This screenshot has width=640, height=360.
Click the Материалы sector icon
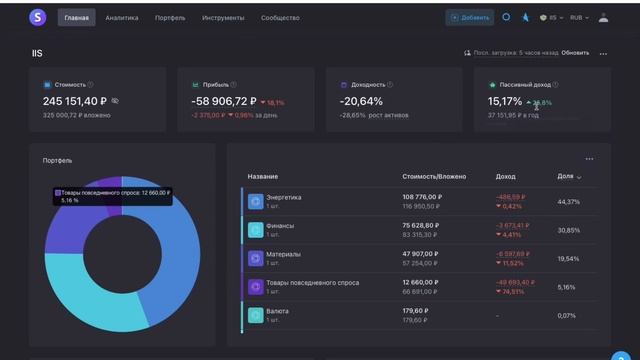tap(256, 258)
